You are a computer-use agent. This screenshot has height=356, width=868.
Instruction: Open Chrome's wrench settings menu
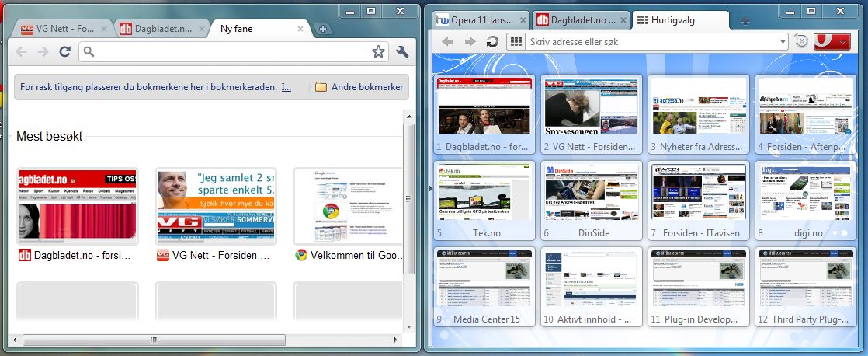[x=402, y=52]
